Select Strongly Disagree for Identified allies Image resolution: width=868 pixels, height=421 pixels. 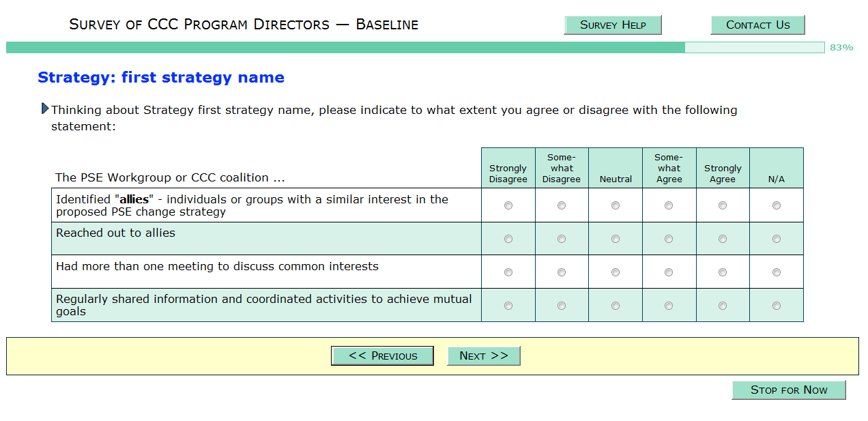508,205
